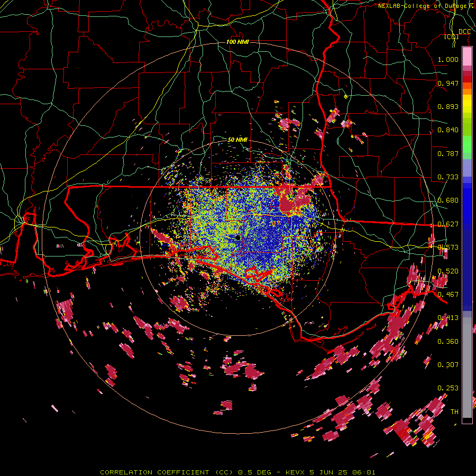Click the NEXLAB-College of DuPage credit text

click(x=427, y=6)
